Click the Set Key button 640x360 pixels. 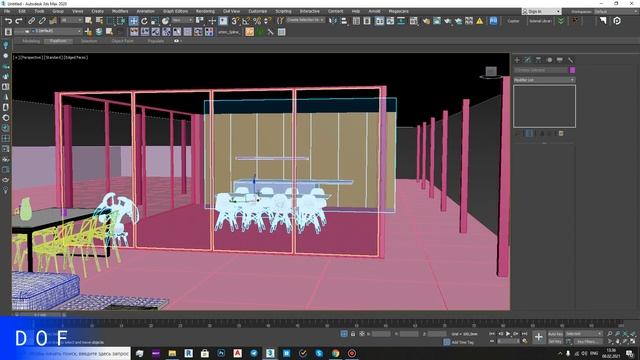(x=555, y=341)
